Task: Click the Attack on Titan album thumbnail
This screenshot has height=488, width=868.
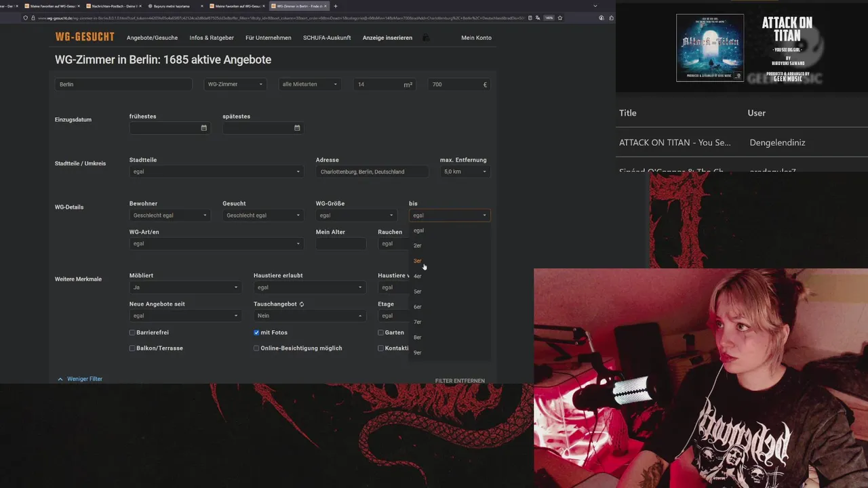Action: [x=710, y=48]
